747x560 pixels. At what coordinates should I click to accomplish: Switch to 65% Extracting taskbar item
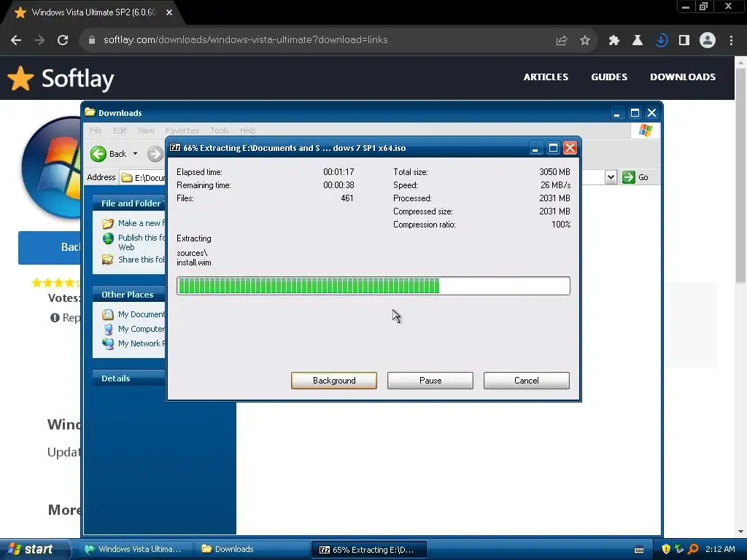click(368, 550)
